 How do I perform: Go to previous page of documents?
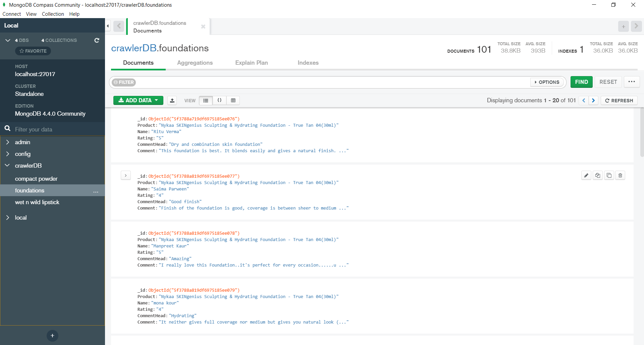tap(584, 100)
